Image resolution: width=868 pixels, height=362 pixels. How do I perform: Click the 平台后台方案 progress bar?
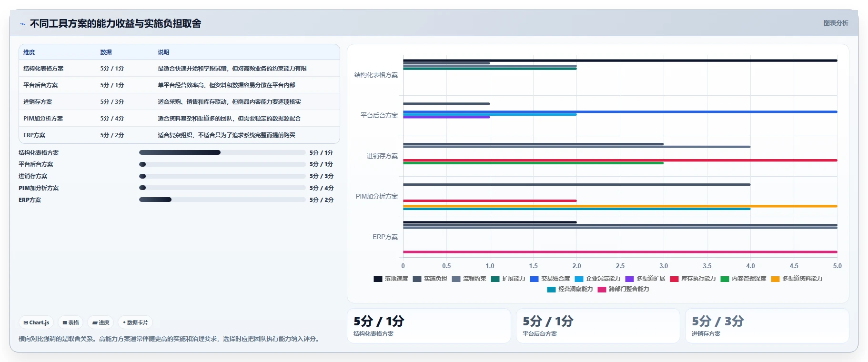[x=222, y=164]
